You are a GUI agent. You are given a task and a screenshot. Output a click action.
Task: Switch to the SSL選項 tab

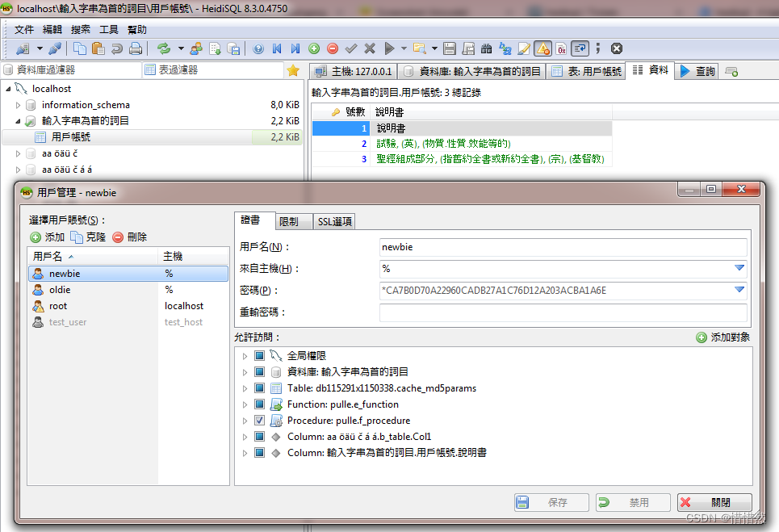point(334,221)
